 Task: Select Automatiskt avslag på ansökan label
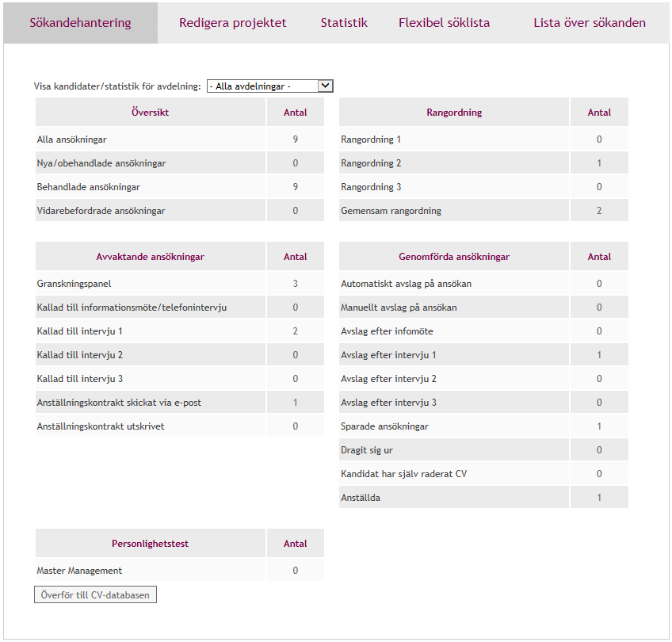[406, 284]
